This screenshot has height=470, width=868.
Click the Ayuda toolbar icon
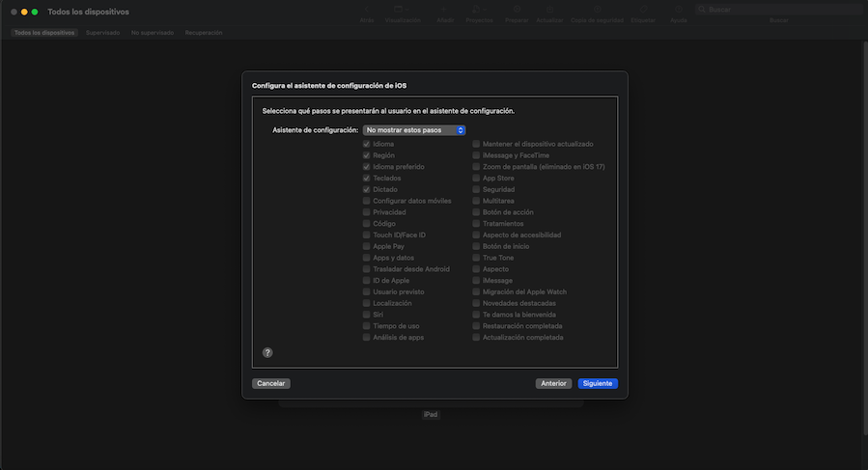(x=679, y=11)
